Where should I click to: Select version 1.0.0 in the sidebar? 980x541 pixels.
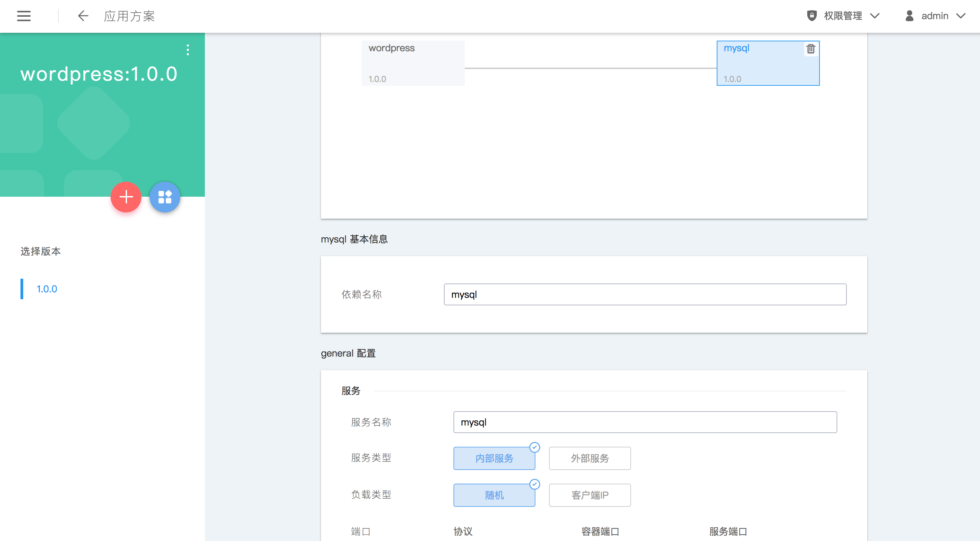47,289
